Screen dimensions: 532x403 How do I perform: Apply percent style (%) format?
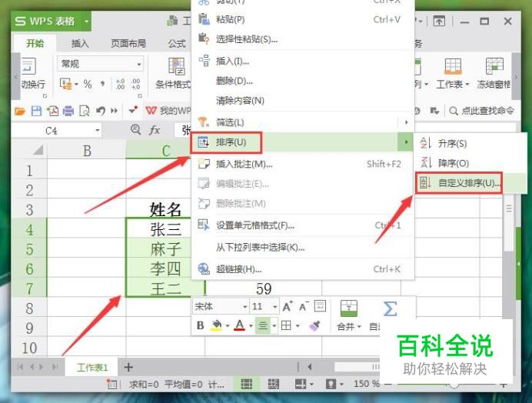click(88, 84)
